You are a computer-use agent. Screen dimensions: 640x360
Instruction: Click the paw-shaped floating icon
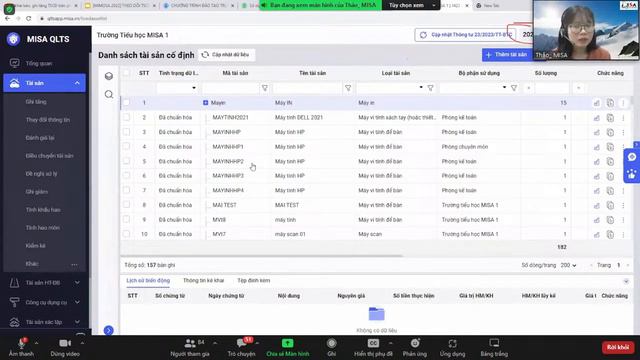632,174
